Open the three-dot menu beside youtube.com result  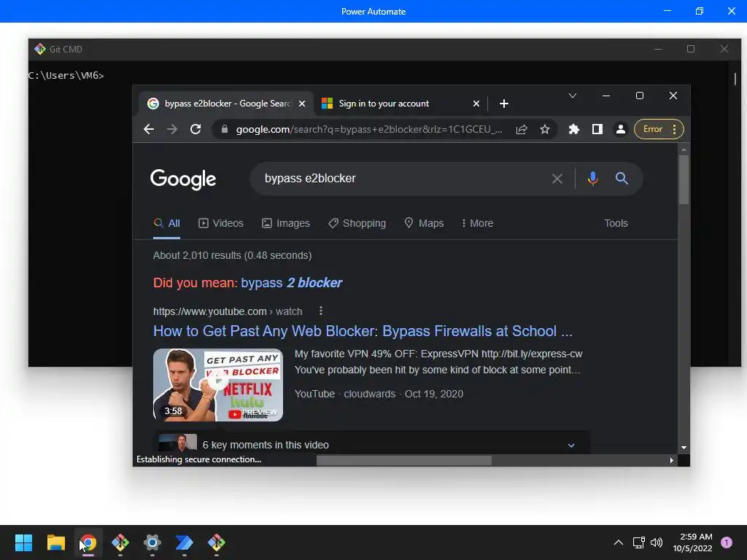tap(321, 311)
